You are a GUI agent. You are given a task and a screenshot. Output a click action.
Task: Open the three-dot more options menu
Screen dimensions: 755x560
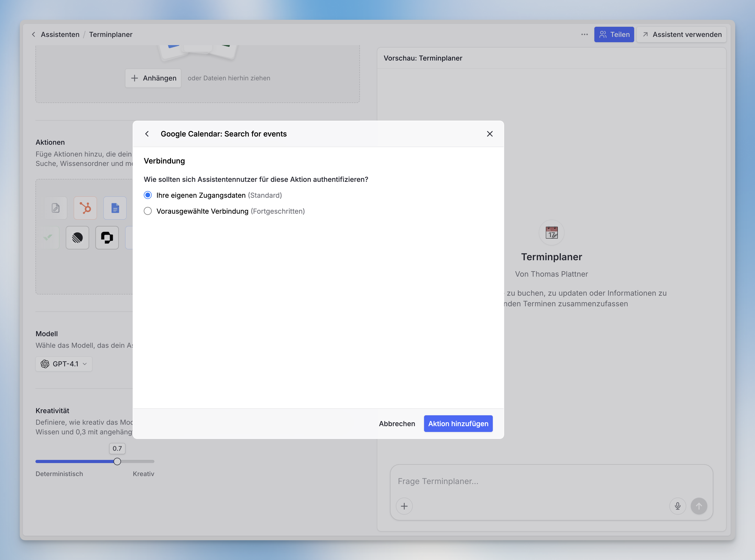pos(584,34)
